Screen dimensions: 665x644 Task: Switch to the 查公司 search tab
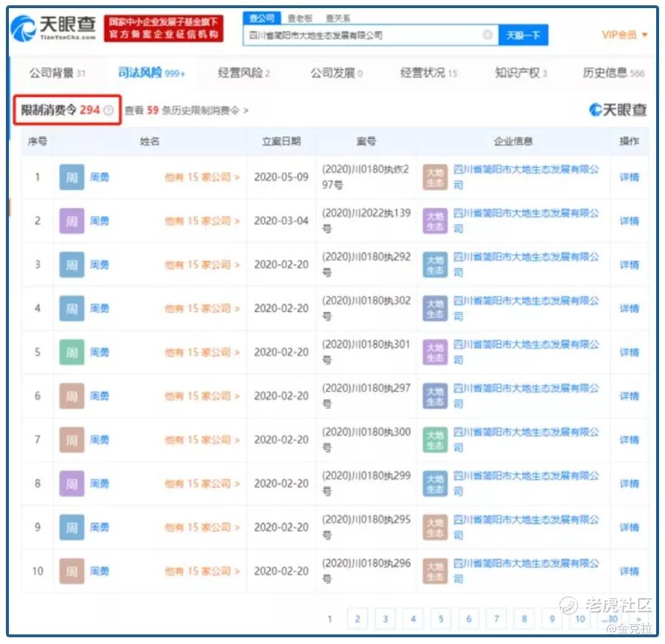point(262,18)
